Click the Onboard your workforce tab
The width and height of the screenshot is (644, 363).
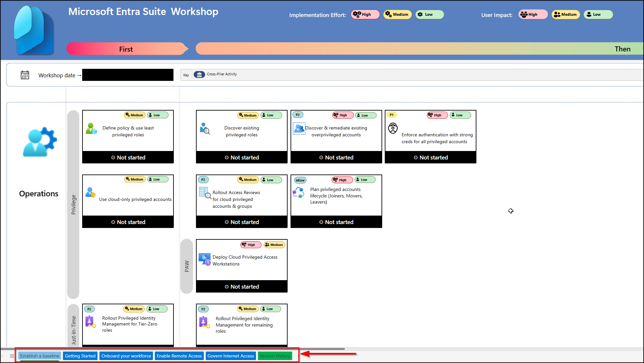[126, 356]
